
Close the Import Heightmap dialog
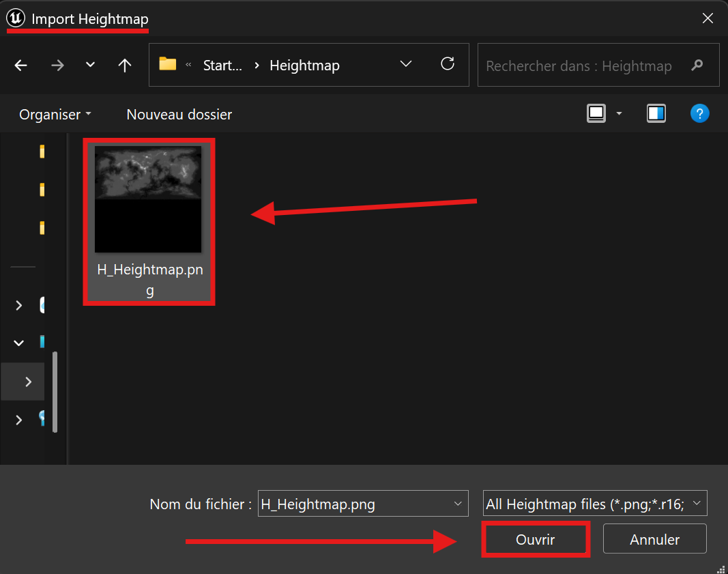(708, 18)
